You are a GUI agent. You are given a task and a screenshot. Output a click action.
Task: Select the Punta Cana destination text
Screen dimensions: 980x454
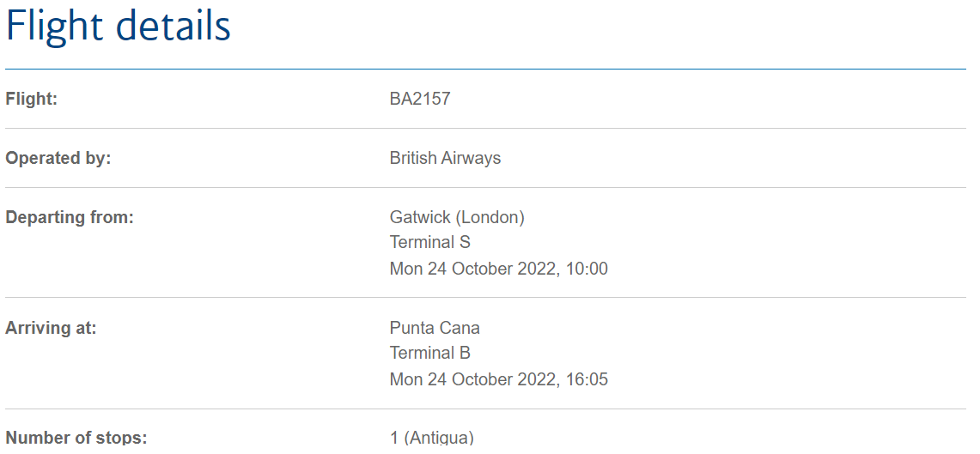tap(435, 328)
